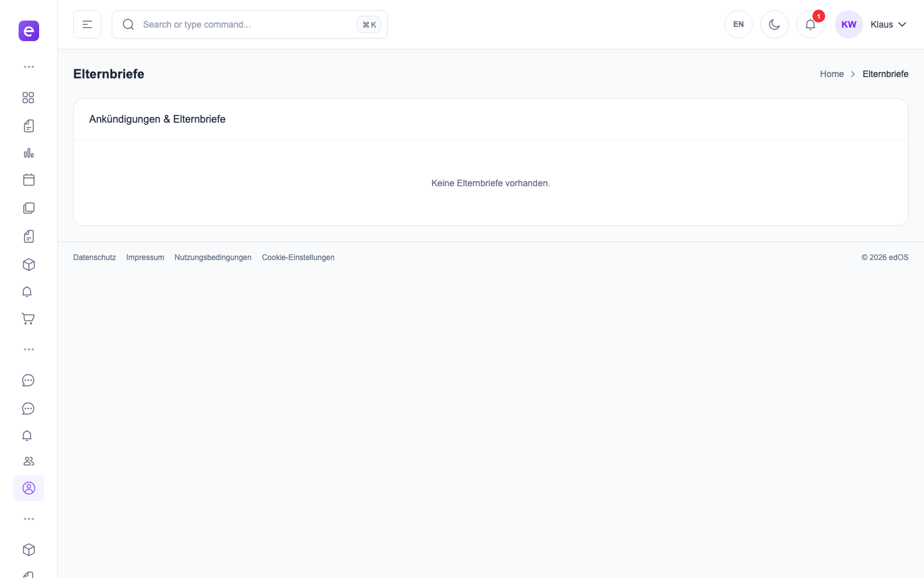This screenshot has height=578, width=924.
Task: Expand the Klaus user menu
Action: coord(888,24)
